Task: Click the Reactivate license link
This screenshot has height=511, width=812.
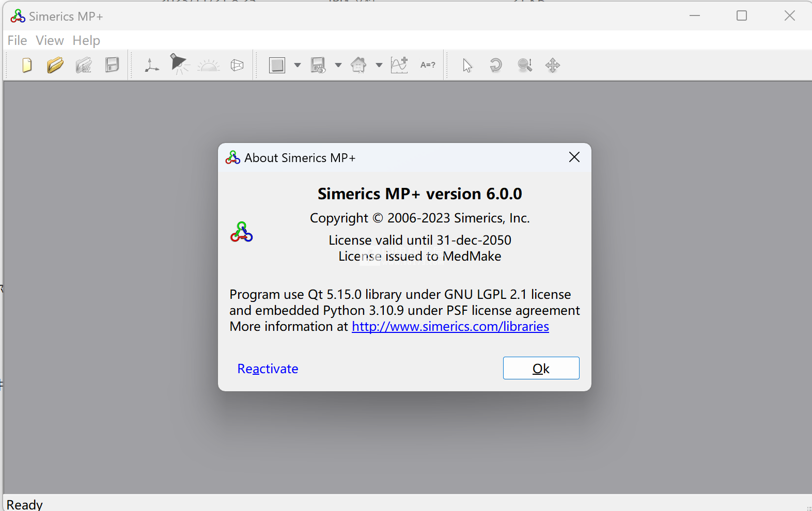Action: pyautogui.click(x=268, y=369)
